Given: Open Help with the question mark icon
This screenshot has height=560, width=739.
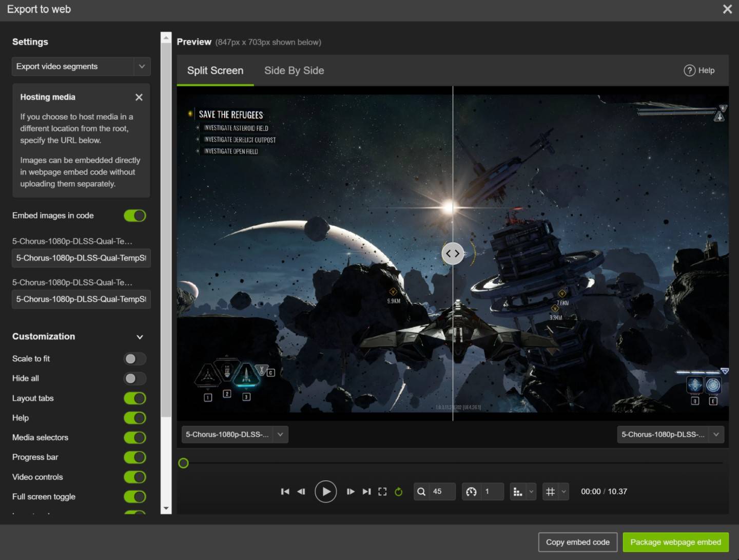Looking at the screenshot, I should click(x=689, y=71).
